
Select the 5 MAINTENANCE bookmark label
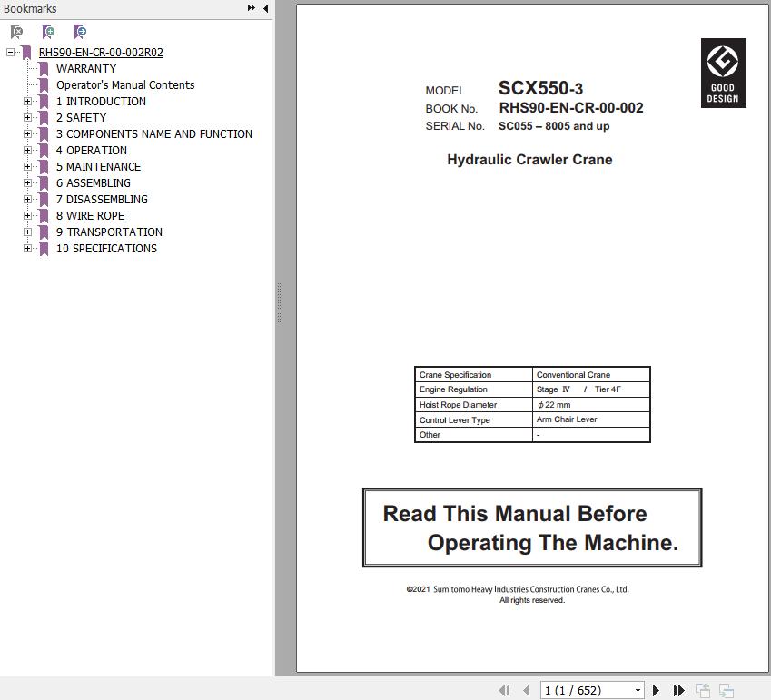coord(98,167)
